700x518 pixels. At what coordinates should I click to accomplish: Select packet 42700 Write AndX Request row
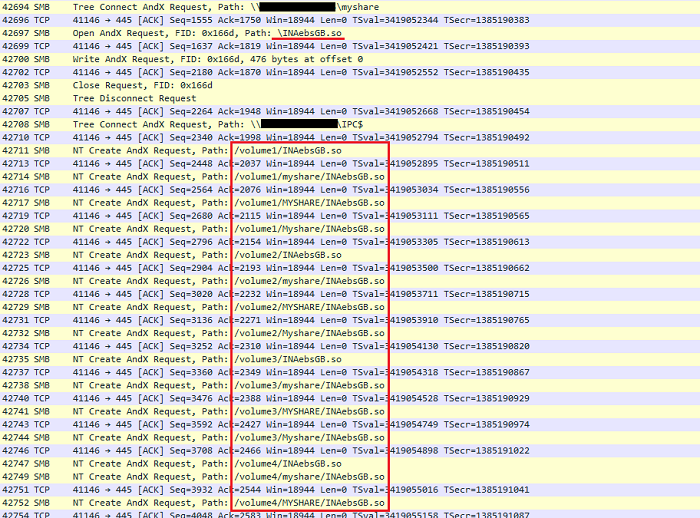350,59
